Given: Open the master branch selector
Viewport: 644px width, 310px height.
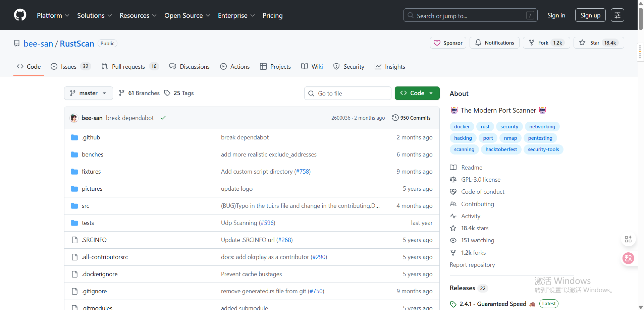Looking at the screenshot, I should pyautogui.click(x=89, y=93).
